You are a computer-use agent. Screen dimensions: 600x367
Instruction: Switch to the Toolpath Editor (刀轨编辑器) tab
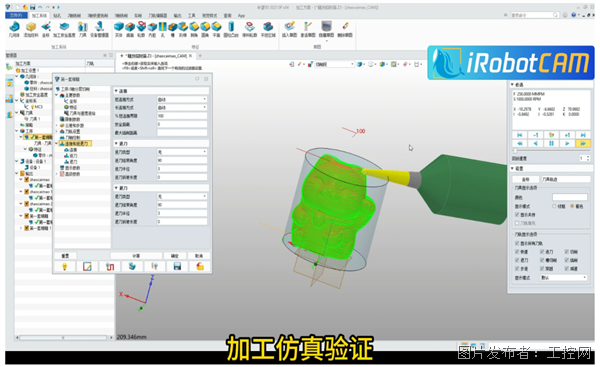coord(158,16)
